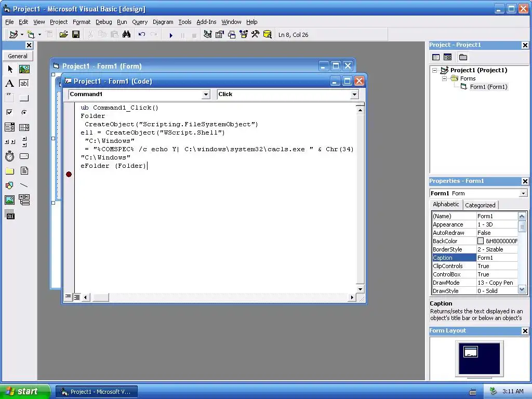Image resolution: width=532 pixels, height=399 pixels.
Task: Open the Add Form dropdown arrow
Action: coord(39,35)
